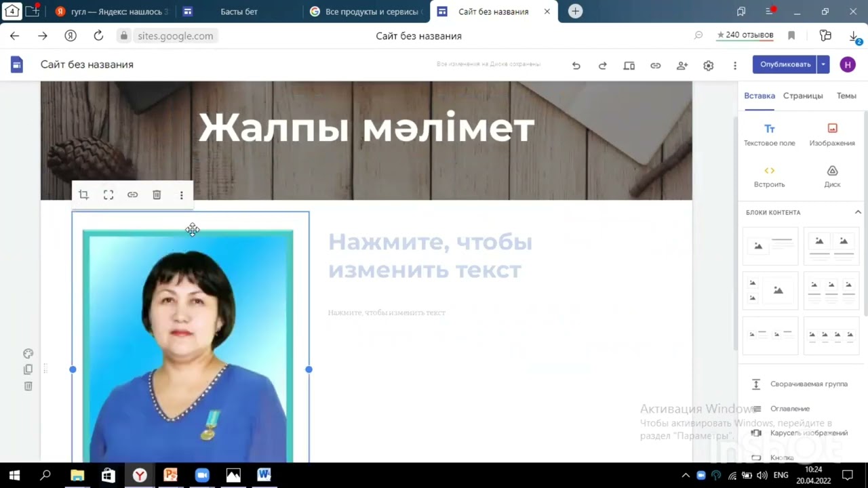Open PowerPoint from the taskbar
868x488 pixels.
click(170, 475)
